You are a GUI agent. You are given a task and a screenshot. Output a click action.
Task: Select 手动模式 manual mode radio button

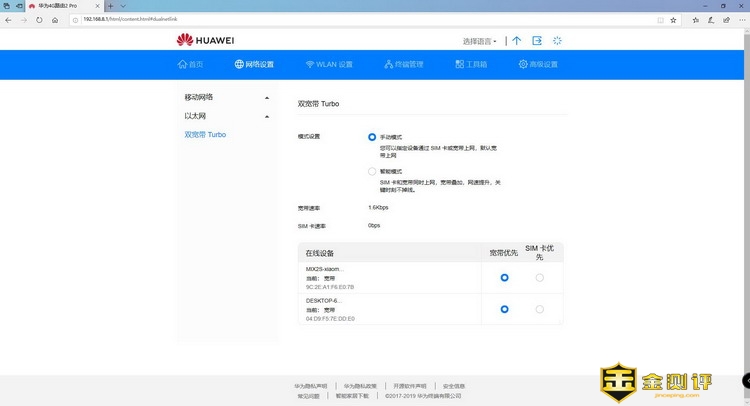[372, 136]
